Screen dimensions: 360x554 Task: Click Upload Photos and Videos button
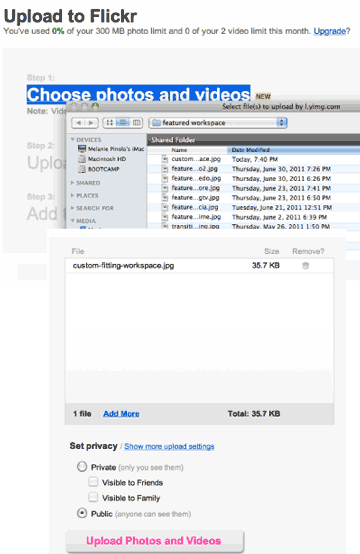(154, 541)
